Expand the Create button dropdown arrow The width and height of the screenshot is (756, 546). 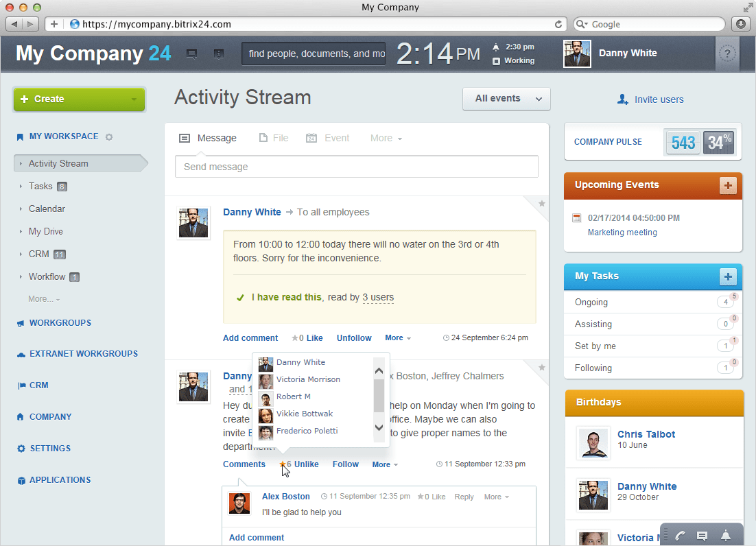tap(134, 99)
